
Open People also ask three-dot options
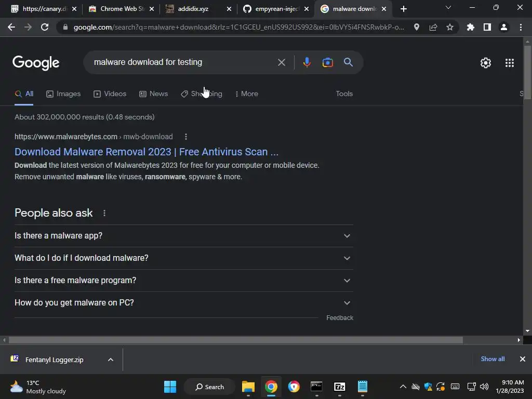104,213
